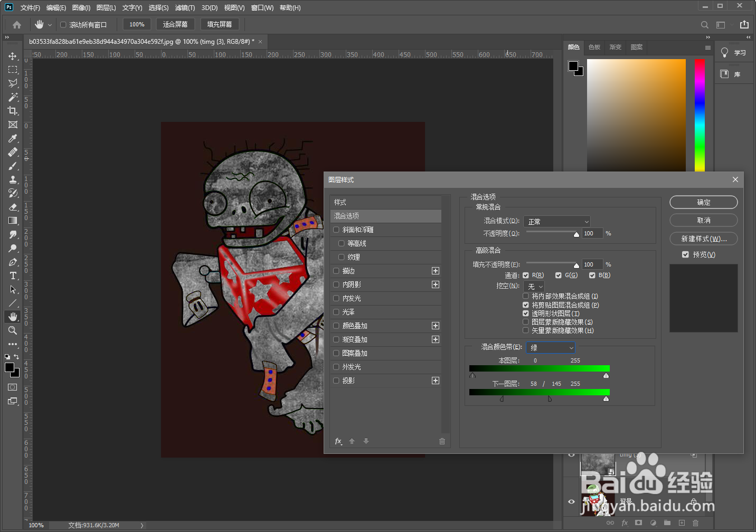This screenshot has width=756, height=532.
Task: Click the 不透明度 value field
Action: (592, 233)
